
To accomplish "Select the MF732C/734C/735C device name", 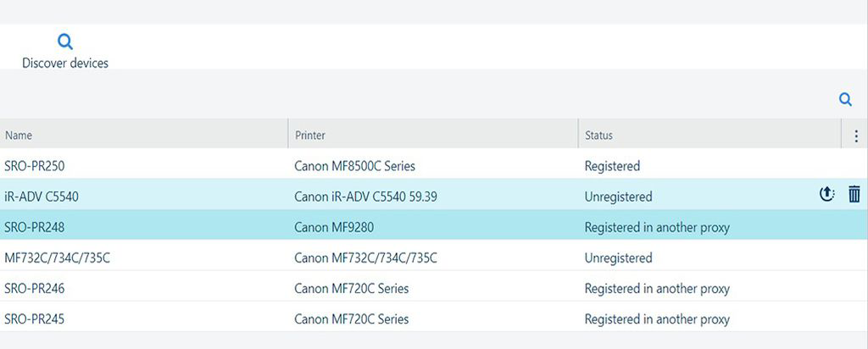I will pyautogui.click(x=57, y=258).
